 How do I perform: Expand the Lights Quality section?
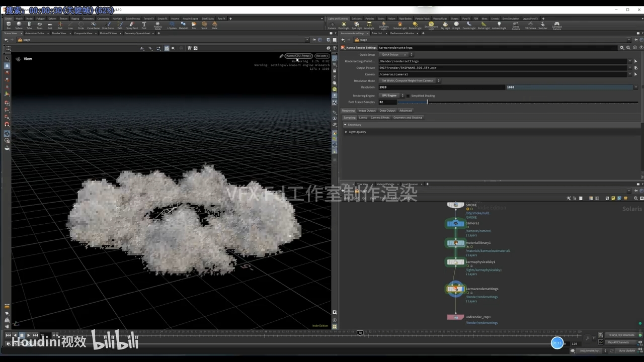coord(346,132)
